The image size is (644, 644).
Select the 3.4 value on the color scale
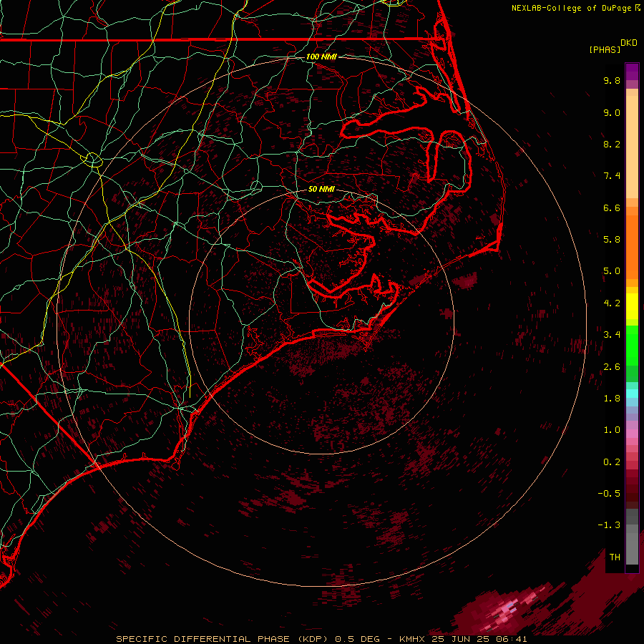[x=612, y=335]
